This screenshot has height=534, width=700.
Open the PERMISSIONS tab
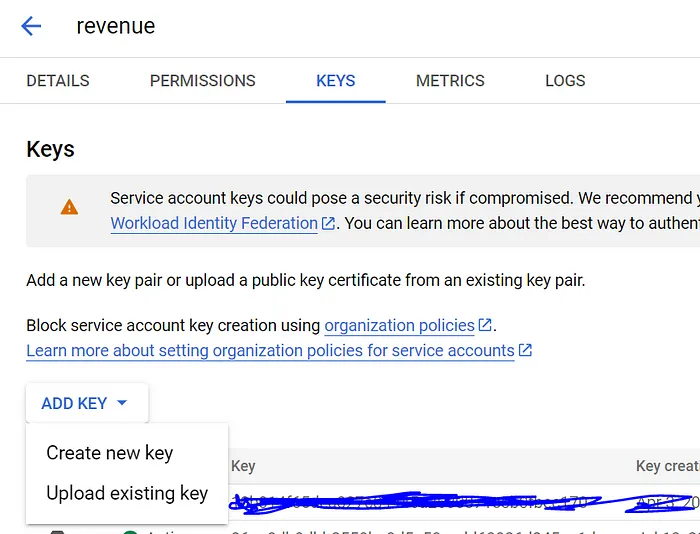tap(203, 81)
